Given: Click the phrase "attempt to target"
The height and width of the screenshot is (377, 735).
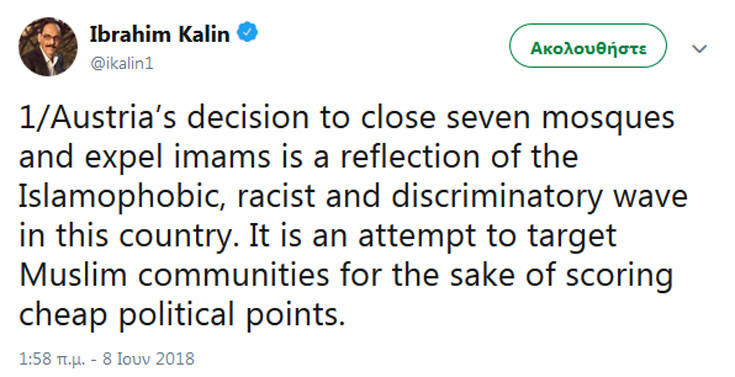Looking at the screenshot, I should point(487,237).
